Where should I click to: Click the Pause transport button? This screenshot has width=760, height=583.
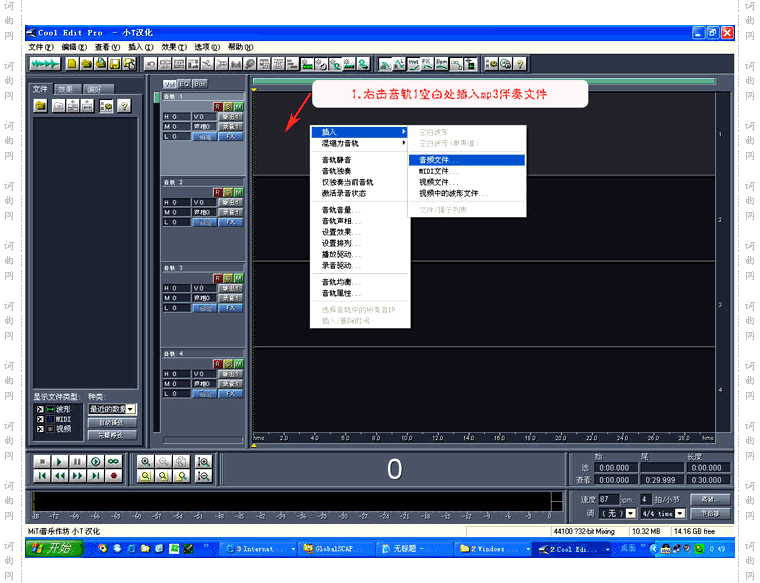pyautogui.click(x=77, y=462)
